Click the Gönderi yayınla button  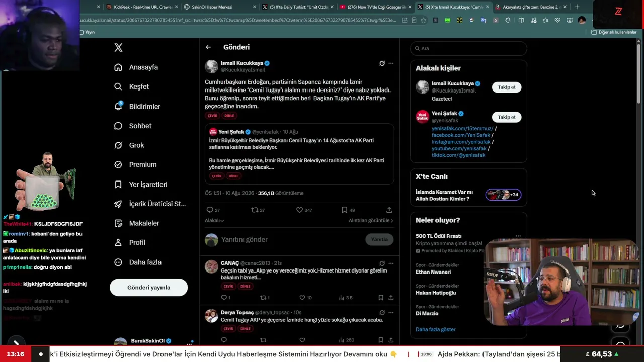tap(148, 288)
